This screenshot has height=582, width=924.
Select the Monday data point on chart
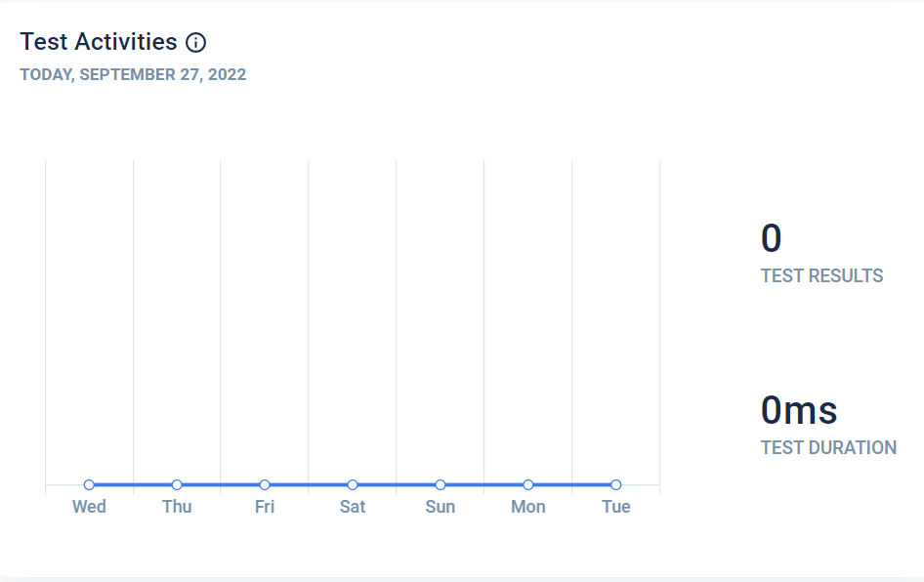pos(528,484)
